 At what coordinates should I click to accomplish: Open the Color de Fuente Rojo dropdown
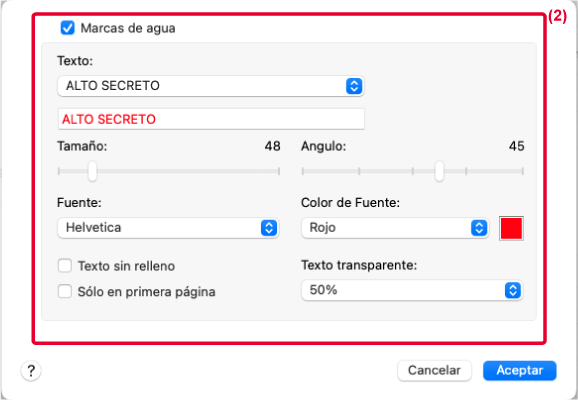395,227
